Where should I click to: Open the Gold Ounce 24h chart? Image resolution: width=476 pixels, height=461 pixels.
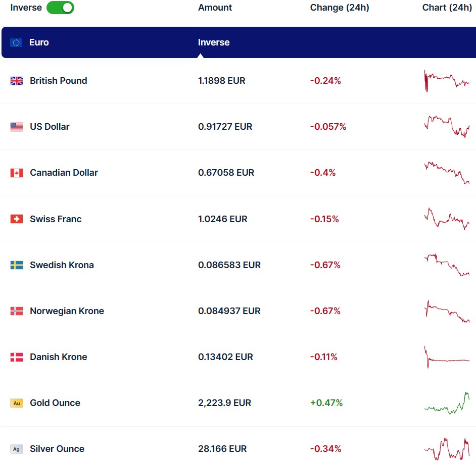click(447, 403)
